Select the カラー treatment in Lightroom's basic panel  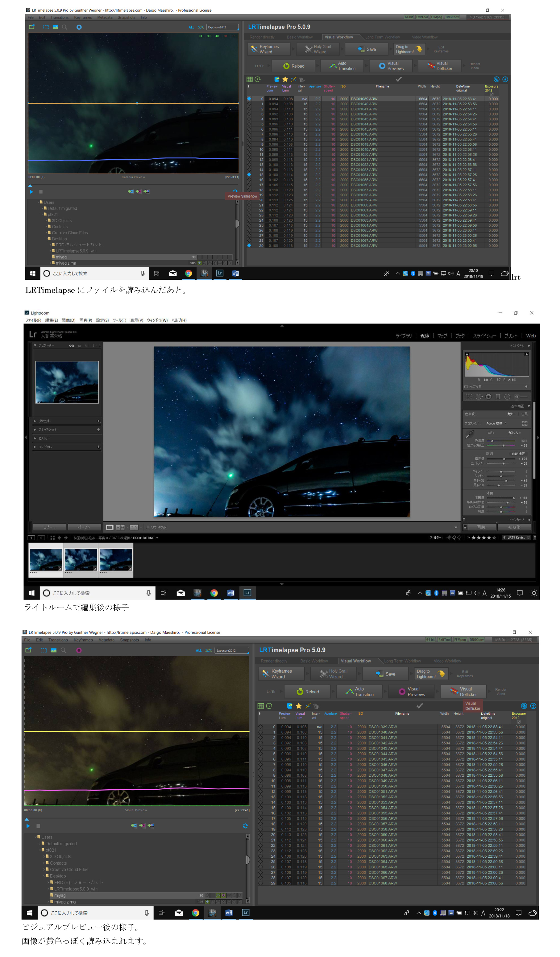pyautogui.click(x=511, y=414)
